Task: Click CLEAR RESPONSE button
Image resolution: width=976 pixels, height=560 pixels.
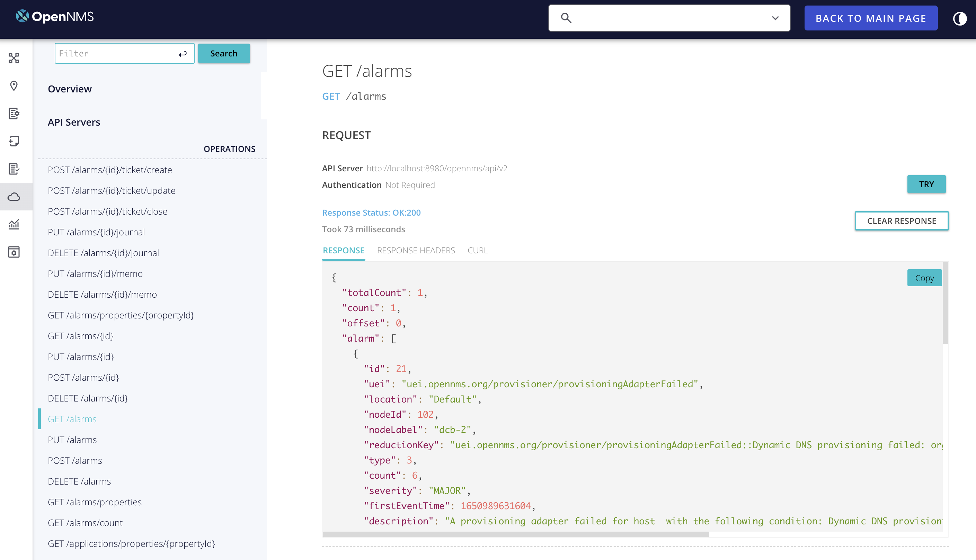Action: (x=901, y=220)
